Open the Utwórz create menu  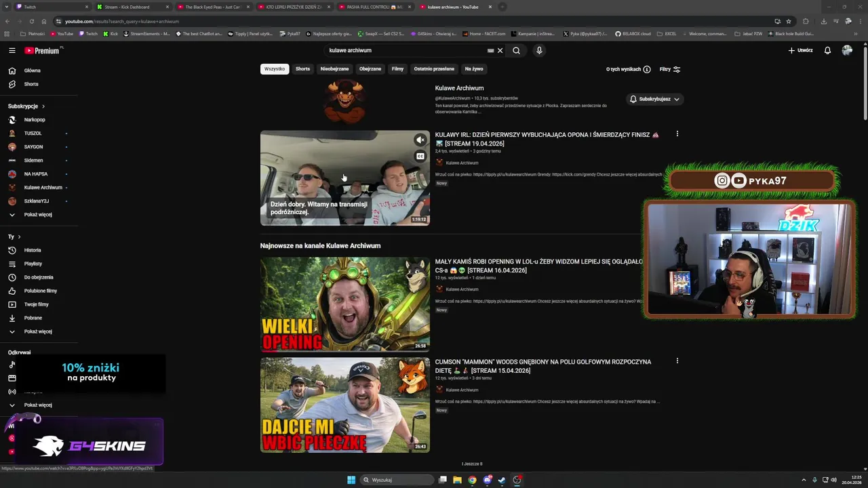pos(800,50)
